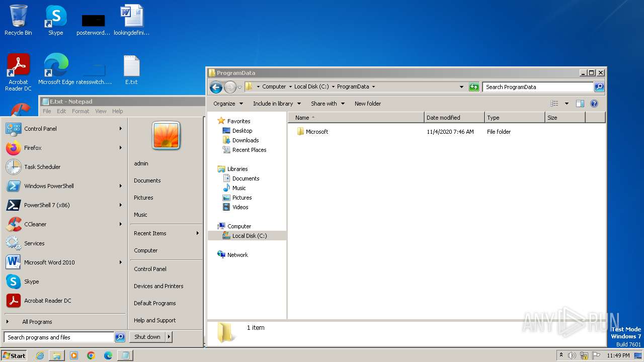Click the Start button
Screen dimensions: 644x362
click(x=14, y=355)
